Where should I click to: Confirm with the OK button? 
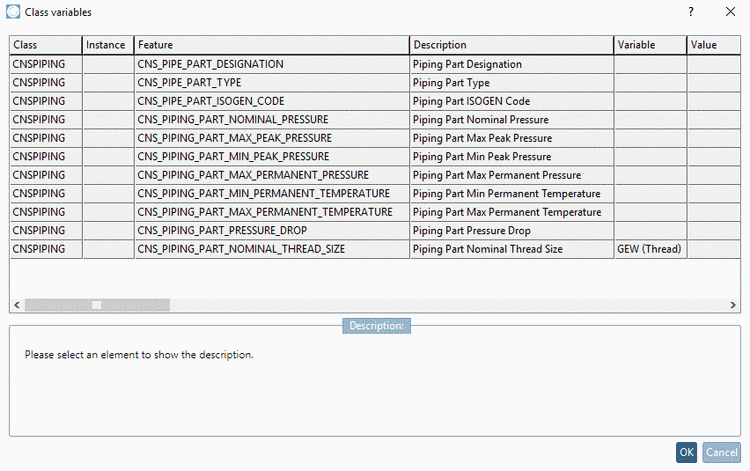click(686, 452)
